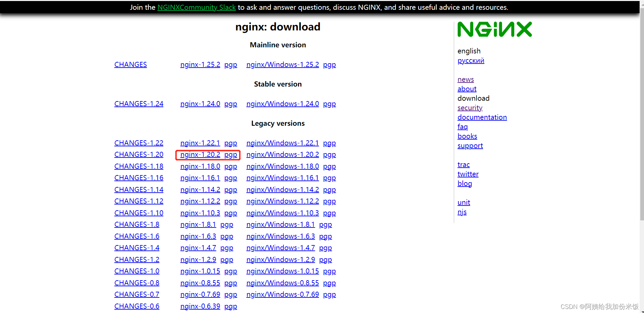Viewport: 644px width, 313px height.
Task: Open the CHANGES log for mainline version
Action: (130, 64)
